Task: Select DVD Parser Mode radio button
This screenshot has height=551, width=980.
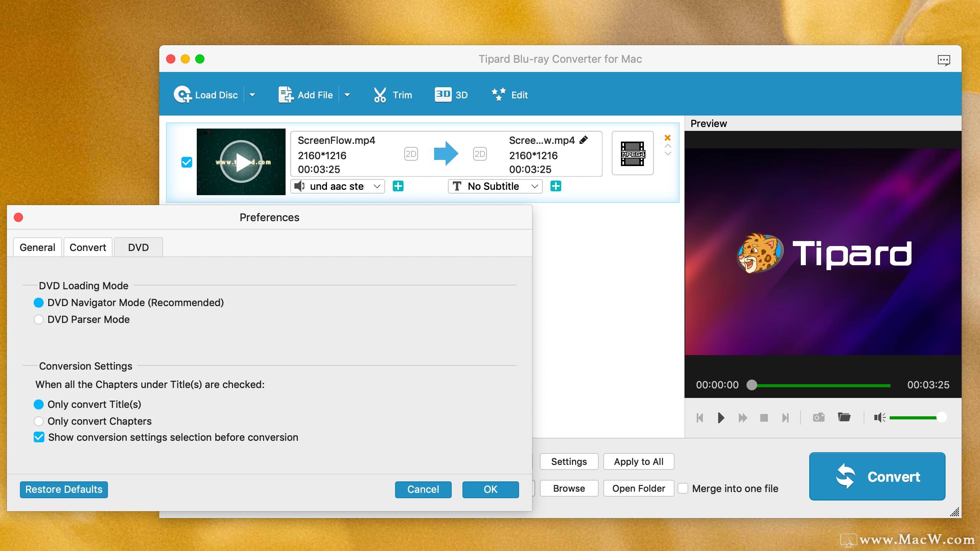Action: tap(39, 320)
